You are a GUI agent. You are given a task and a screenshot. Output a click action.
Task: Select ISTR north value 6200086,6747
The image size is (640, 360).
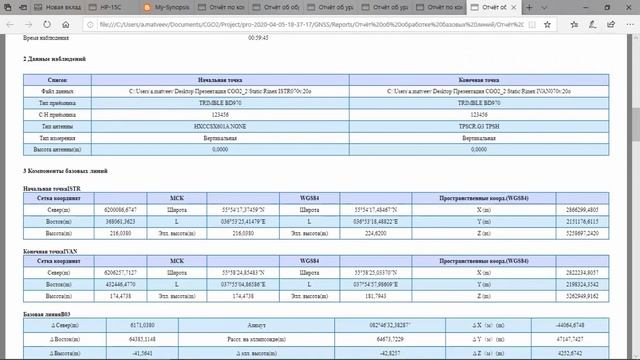click(120, 210)
